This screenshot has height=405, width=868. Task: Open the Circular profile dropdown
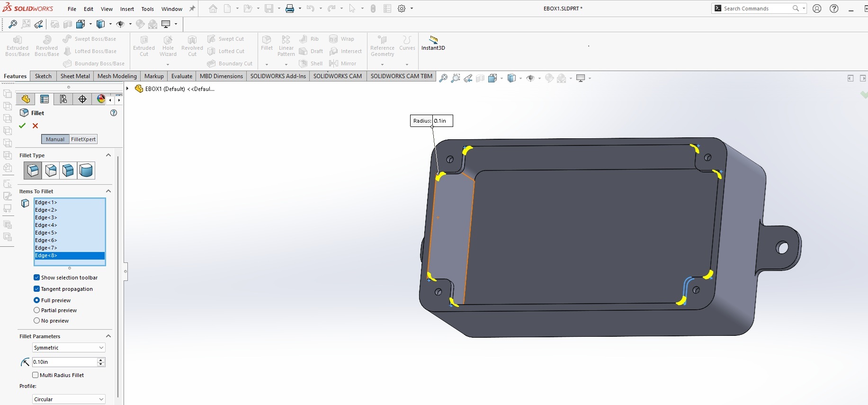[69, 399]
